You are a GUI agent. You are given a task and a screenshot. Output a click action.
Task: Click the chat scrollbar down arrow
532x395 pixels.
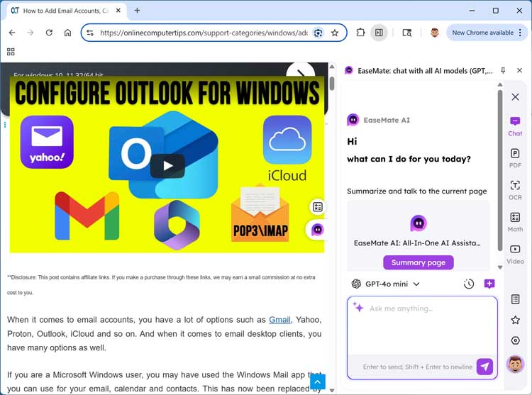500,267
